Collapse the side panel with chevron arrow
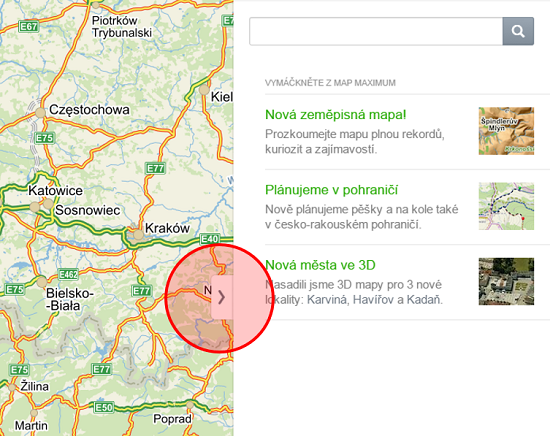The image size is (550, 436). (222, 297)
